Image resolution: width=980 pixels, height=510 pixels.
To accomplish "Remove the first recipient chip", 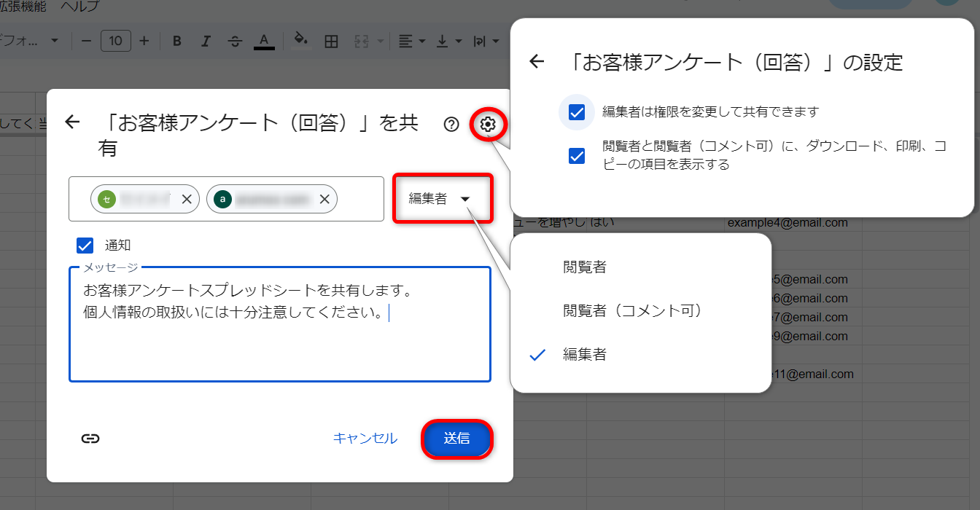I will [x=187, y=199].
